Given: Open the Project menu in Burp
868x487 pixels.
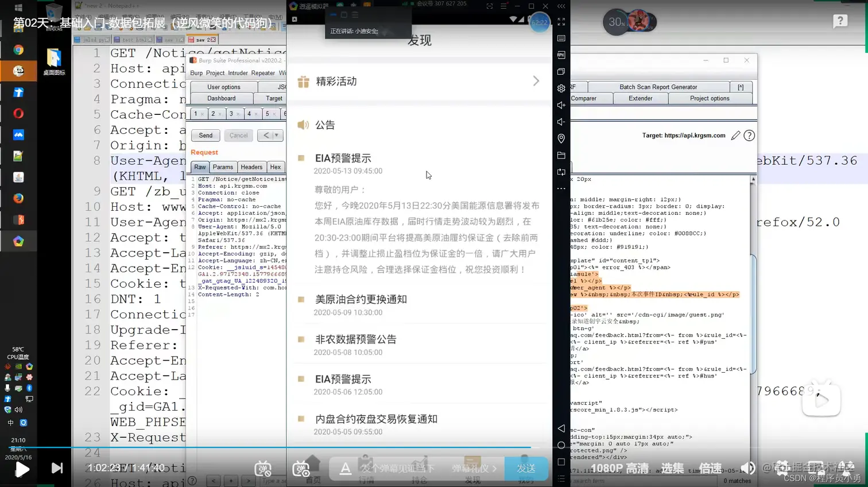Looking at the screenshot, I should (215, 73).
